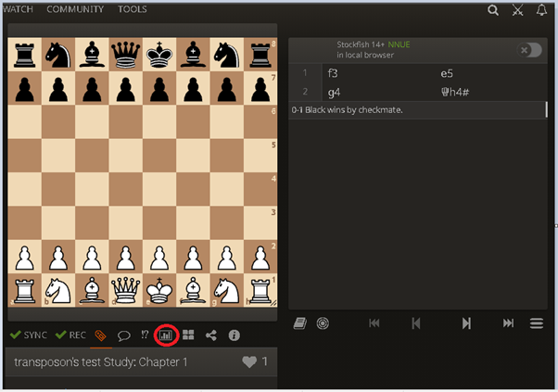The image size is (558, 392).
Task: Select move g4 in the move list
Action: (x=335, y=93)
